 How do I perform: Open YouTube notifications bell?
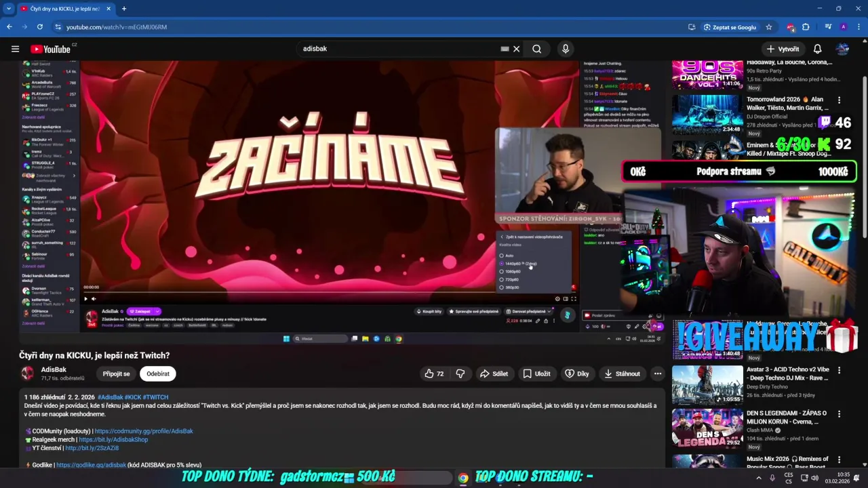818,49
